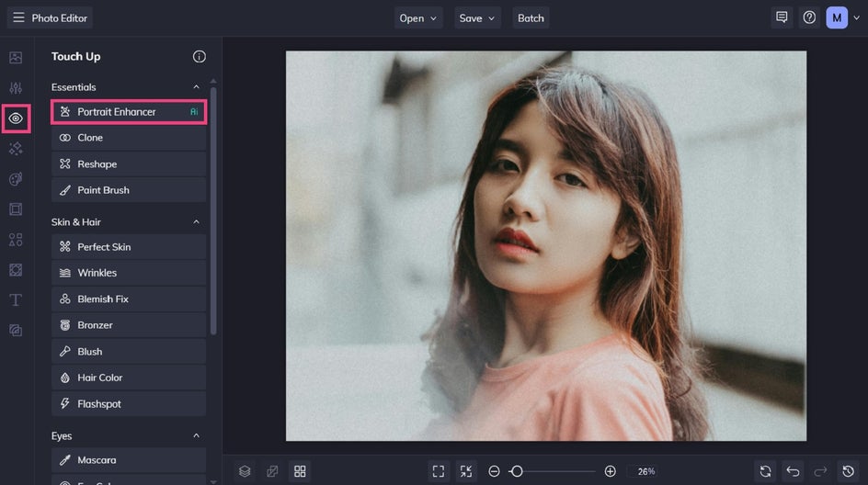
Task: Click the undo arrow icon
Action: click(x=793, y=471)
